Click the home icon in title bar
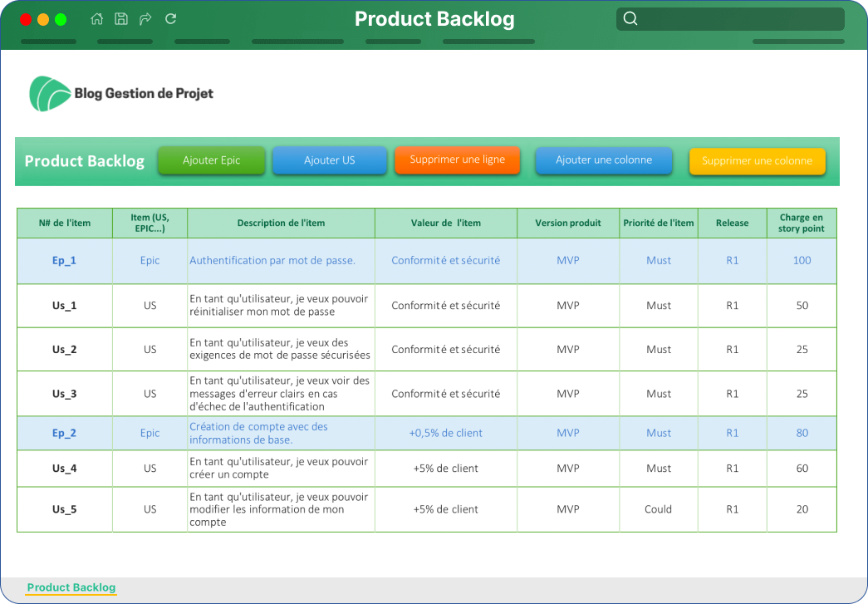Screen dimensions: 868x604 click(x=97, y=19)
